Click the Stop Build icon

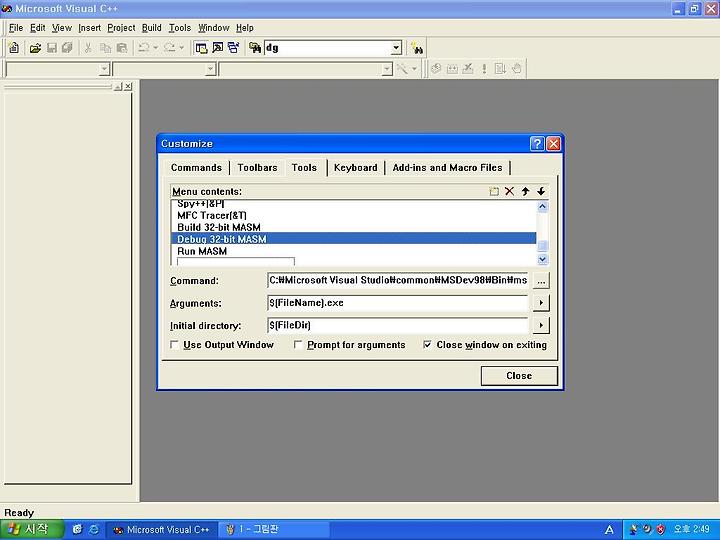(468, 69)
